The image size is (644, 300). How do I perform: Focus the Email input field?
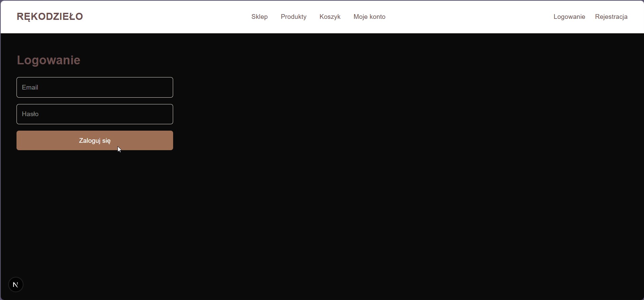pyautogui.click(x=95, y=88)
